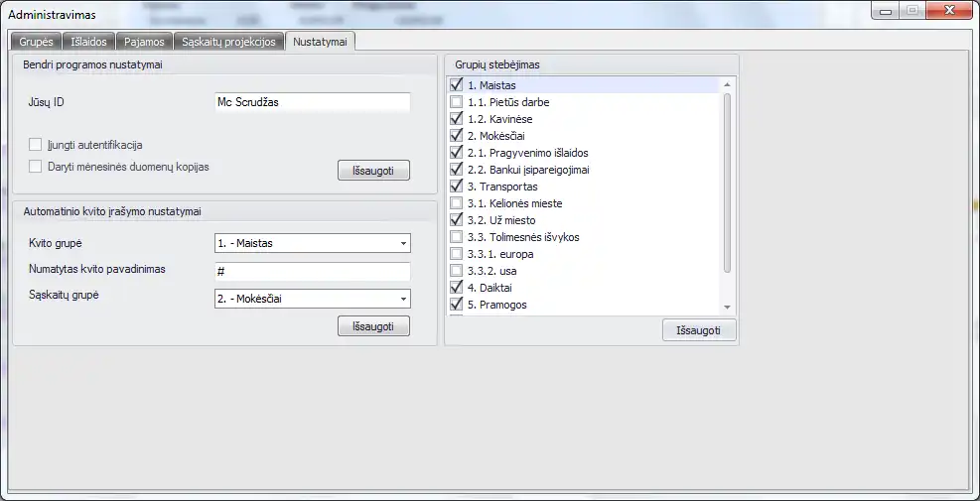Click scroll up arrow in group list

coord(727,84)
